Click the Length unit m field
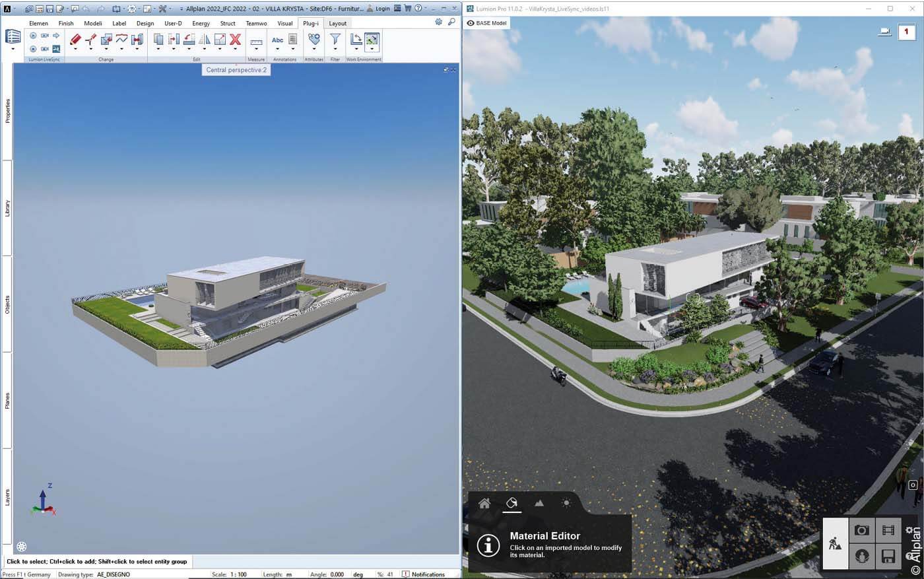Viewport: 924px width, 579px height. point(289,574)
